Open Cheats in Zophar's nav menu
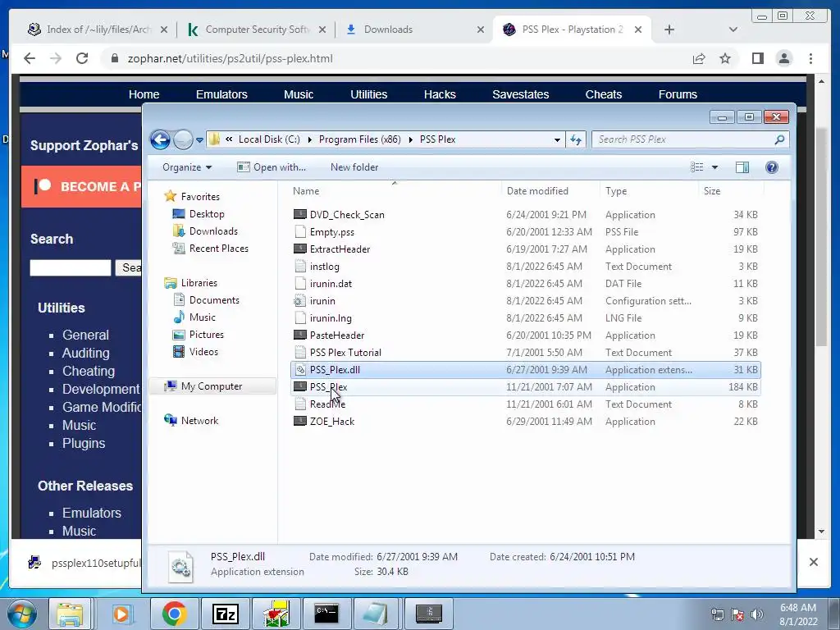840x630 pixels. click(603, 94)
